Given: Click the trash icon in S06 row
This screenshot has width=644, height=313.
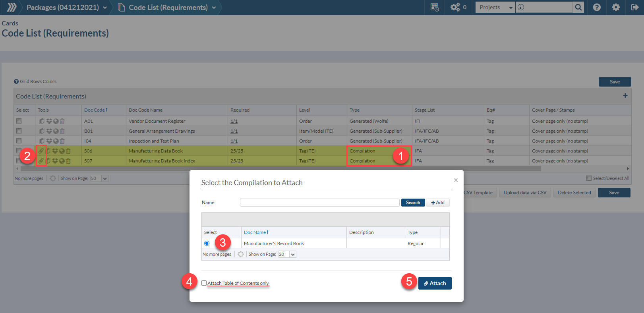Looking at the screenshot, I should click(x=68, y=151).
